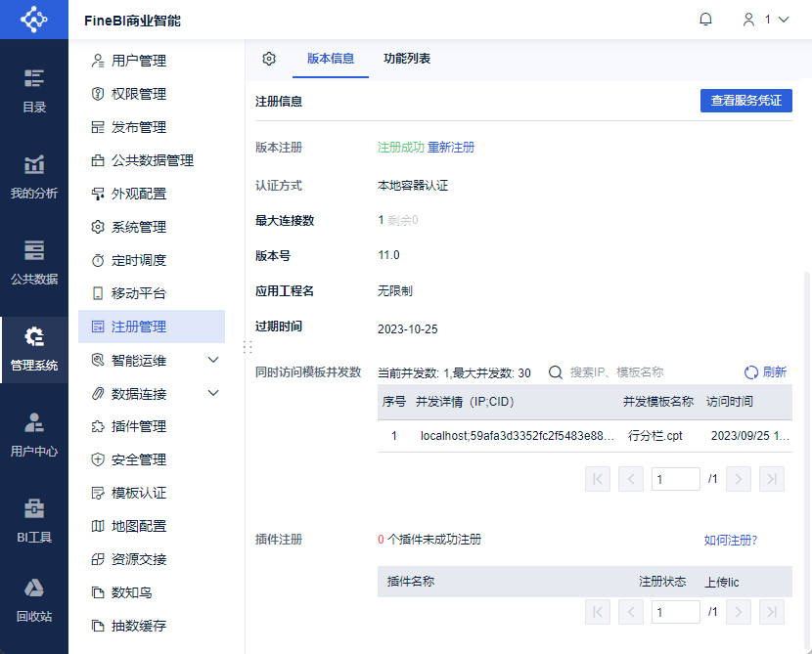
Task: Click the 重新注册 link
Action: 451,148
